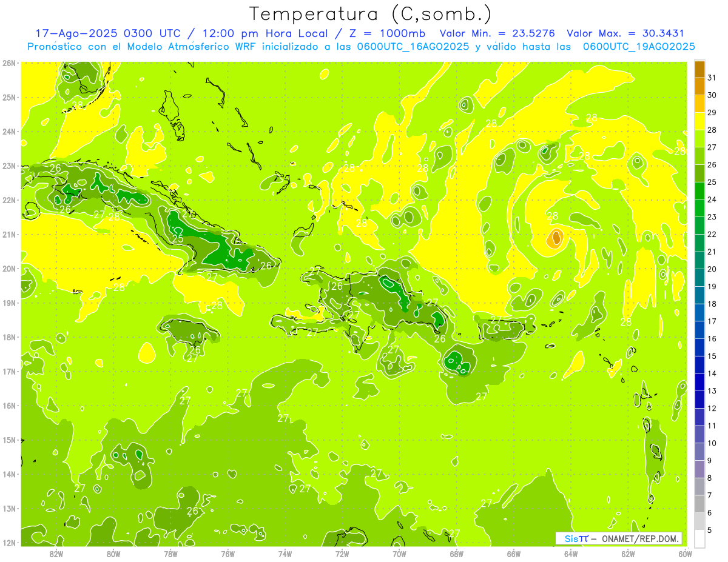Select the "0600UTC_19AGO2025" valid-until time
This screenshot has height=562, width=728.
pyautogui.click(x=639, y=47)
